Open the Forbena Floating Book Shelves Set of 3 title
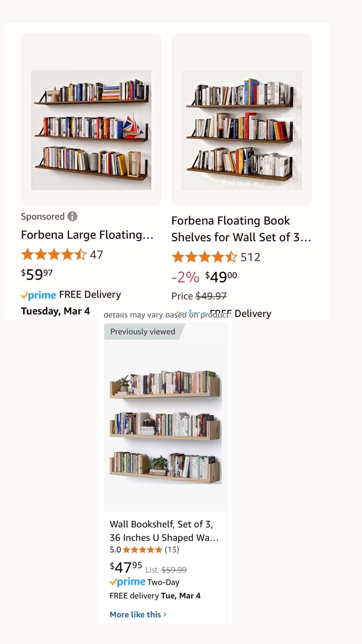The image size is (362, 644). [241, 228]
